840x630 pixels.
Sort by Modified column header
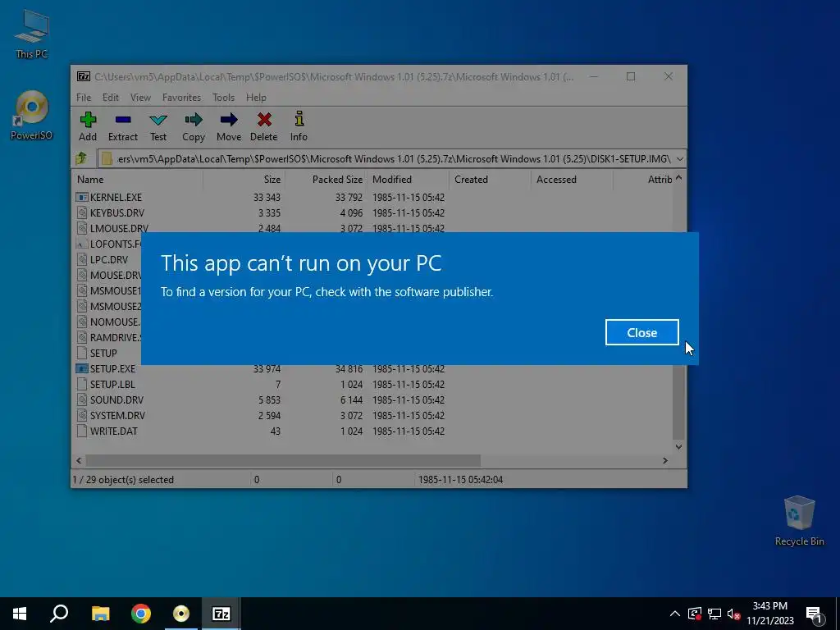[x=409, y=180]
